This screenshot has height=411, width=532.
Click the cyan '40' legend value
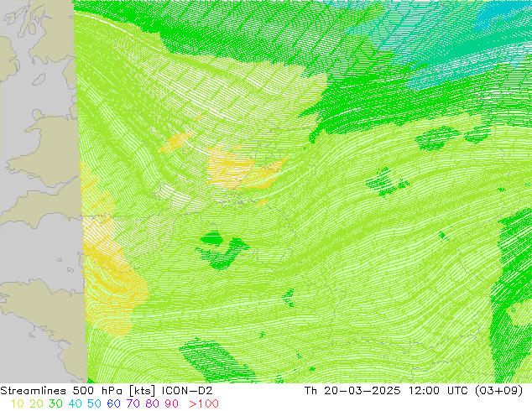pos(75,403)
